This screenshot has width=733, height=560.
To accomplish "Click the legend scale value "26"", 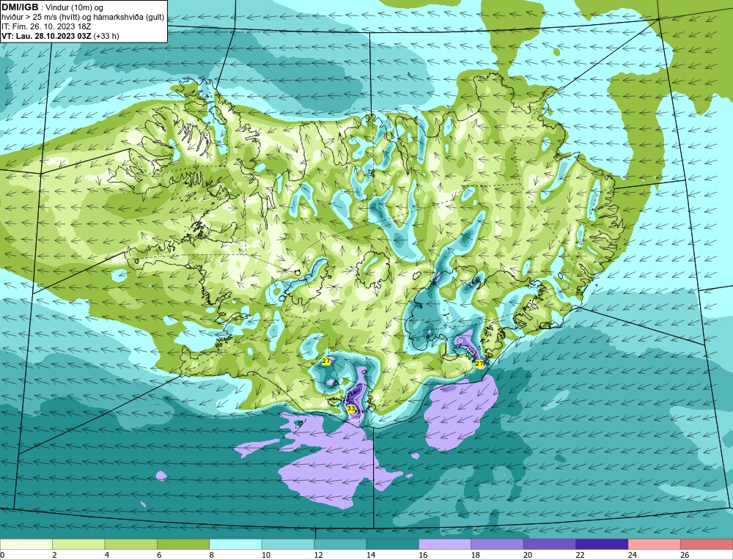I will (685, 555).
